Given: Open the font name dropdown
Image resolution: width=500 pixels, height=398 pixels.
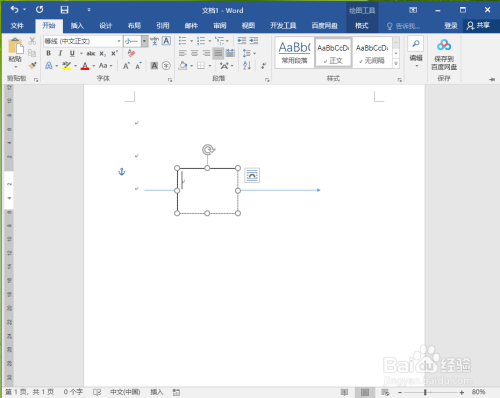Looking at the screenshot, I should pos(119,41).
